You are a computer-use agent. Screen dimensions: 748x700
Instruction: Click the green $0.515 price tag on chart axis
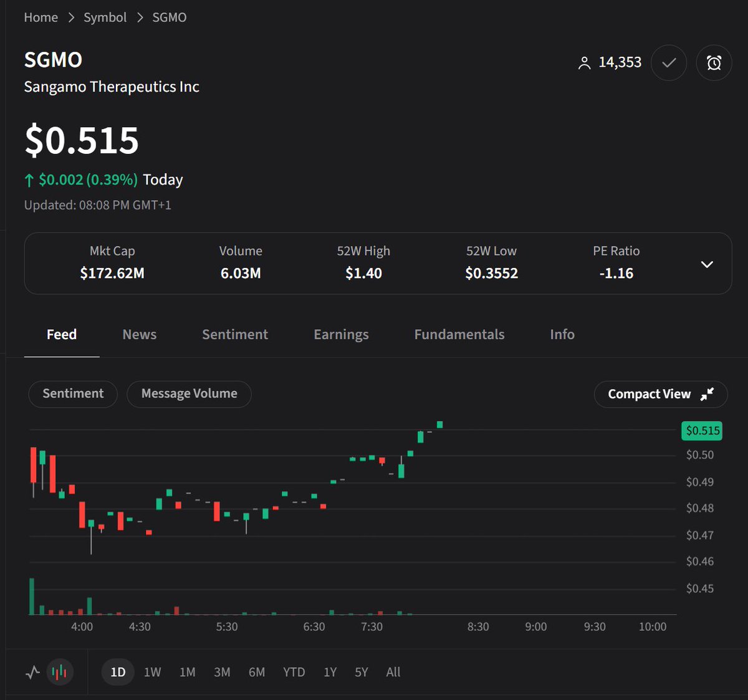[702, 430]
